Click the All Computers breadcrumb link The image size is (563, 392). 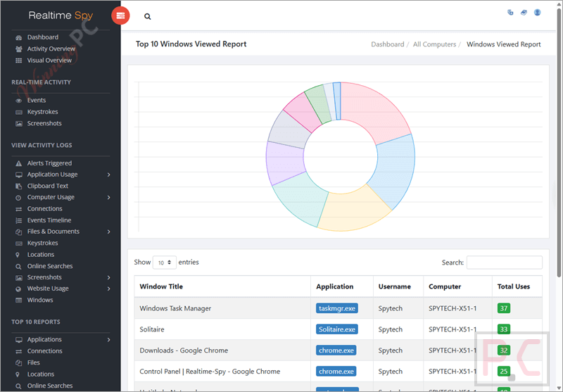click(x=434, y=44)
